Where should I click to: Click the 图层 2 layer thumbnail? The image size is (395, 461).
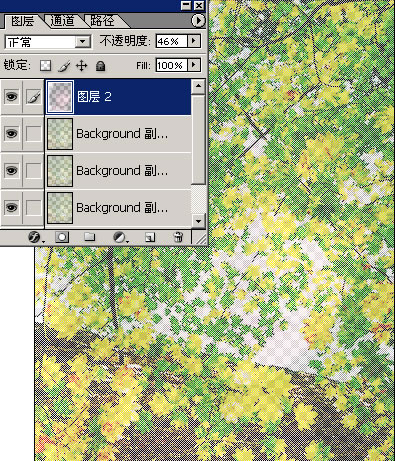click(60, 97)
